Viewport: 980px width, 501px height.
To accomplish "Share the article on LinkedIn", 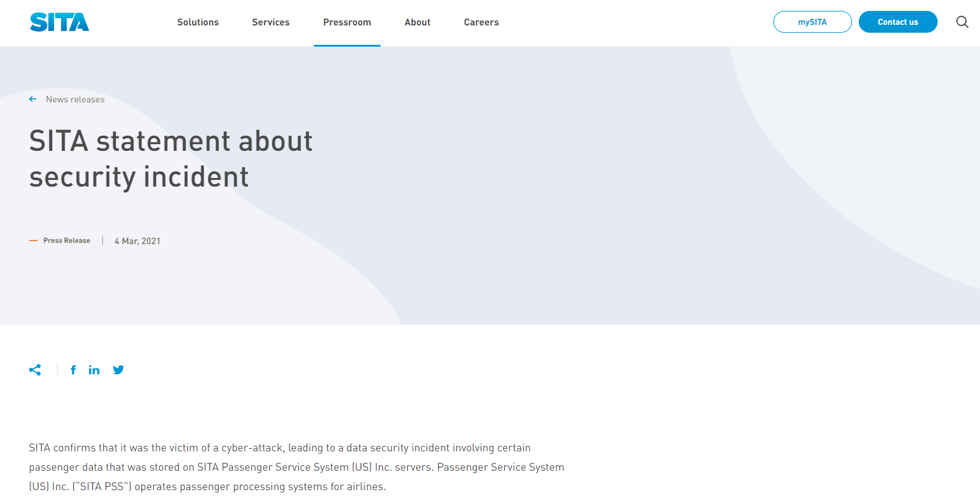I will (94, 370).
